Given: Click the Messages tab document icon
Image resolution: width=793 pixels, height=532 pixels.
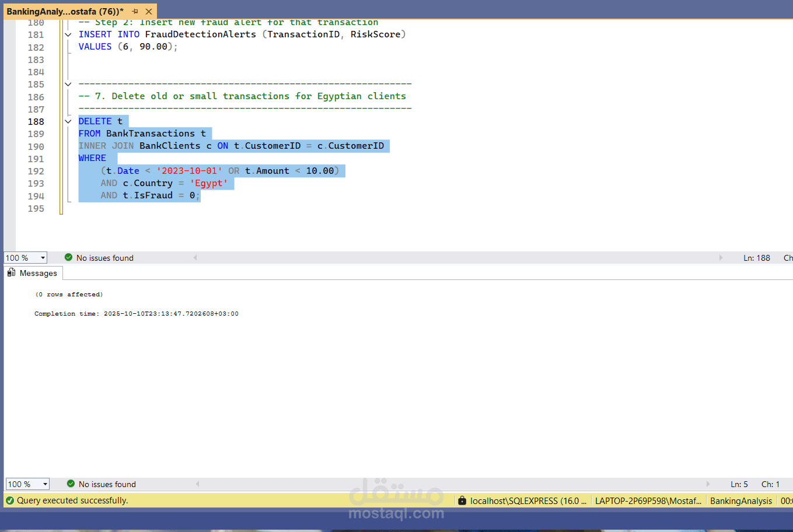Looking at the screenshot, I should (11, 272).
